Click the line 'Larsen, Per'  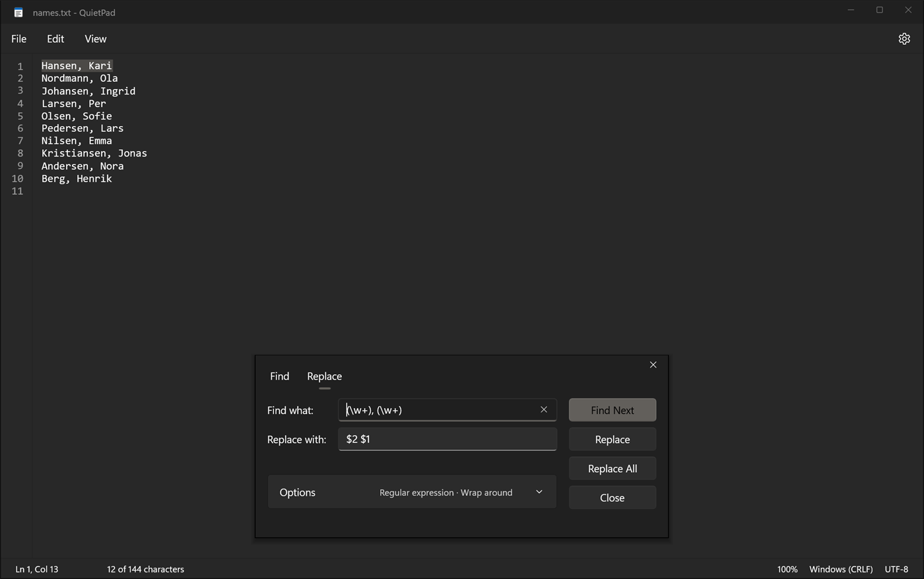tap(74, 104)
